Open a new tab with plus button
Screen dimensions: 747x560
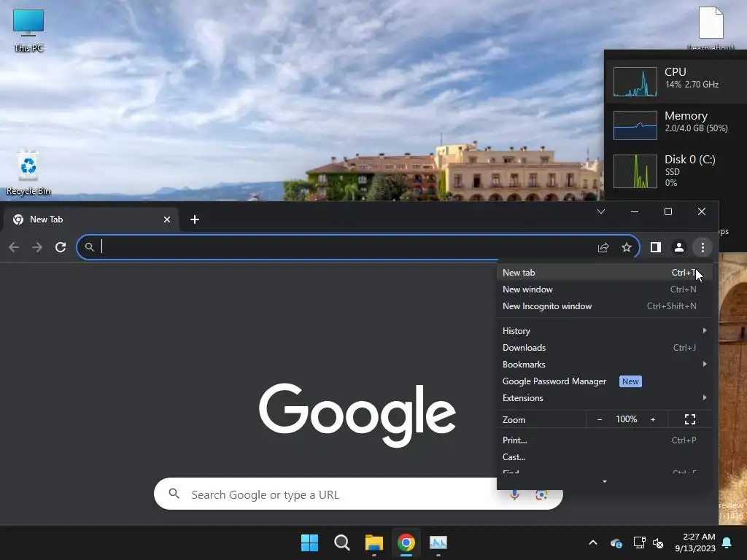click(x=194, y=219)
